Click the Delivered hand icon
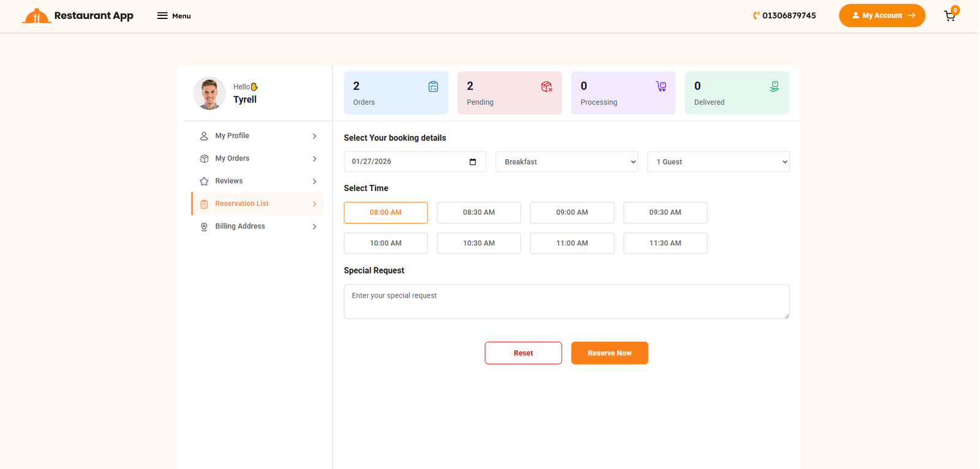The width and height of the screenshot is (980, 469). click(x=774, y=87)
